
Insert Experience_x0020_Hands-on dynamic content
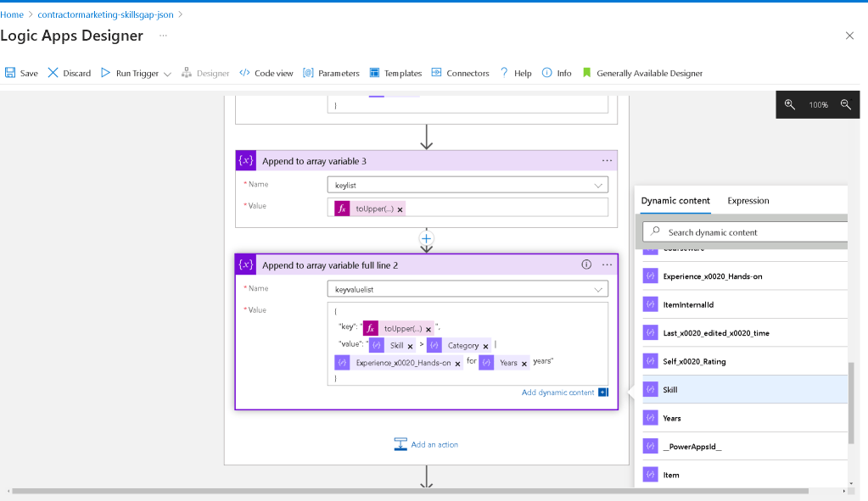pyautogui.click(x=745, y=276)
